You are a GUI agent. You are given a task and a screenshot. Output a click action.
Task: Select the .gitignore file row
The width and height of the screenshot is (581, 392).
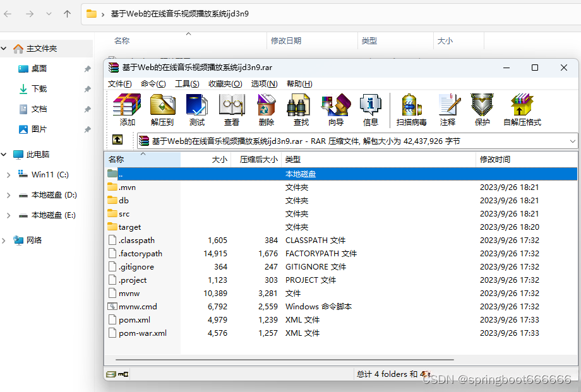pos(341,267)
